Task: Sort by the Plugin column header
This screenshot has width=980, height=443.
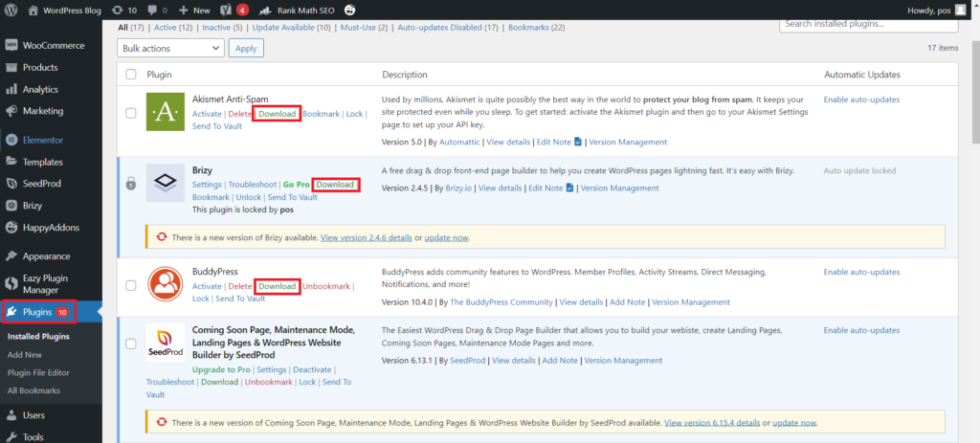Action: (160, 75)
